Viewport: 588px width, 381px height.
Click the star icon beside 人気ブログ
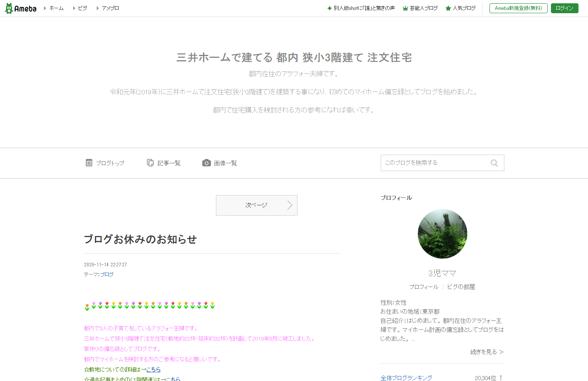(448, 8)
